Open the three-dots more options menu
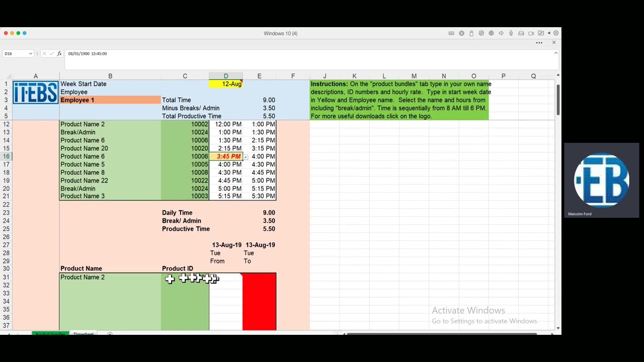 pos(539,43)
